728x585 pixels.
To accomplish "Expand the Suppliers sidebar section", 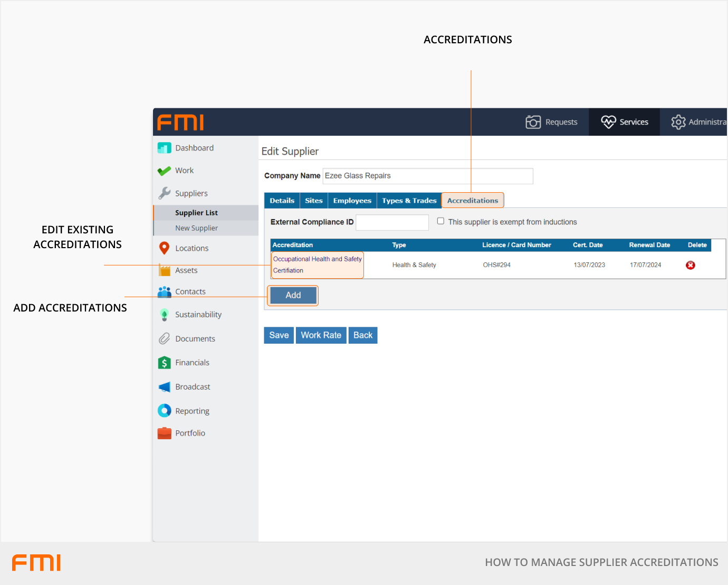I will tap(191, 193).
